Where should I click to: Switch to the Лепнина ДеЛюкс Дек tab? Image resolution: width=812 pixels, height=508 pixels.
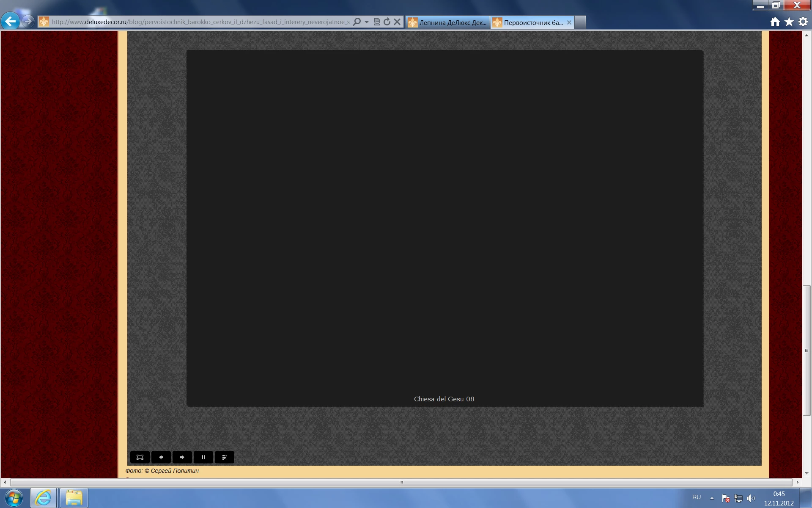(x=448, y=23)
